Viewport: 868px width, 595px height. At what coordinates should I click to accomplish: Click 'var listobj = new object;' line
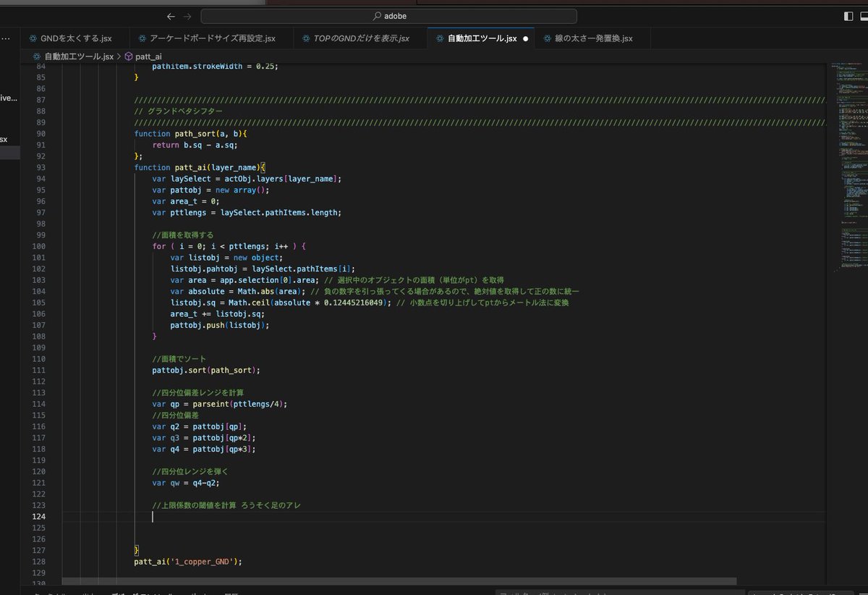click(226, 257)
